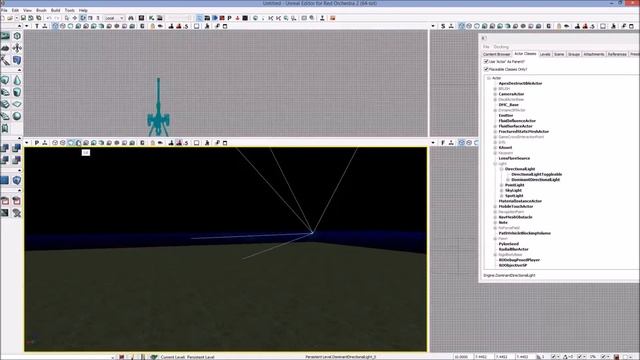
Task: Click the Add Volume icon
Action: coord(17,180)
